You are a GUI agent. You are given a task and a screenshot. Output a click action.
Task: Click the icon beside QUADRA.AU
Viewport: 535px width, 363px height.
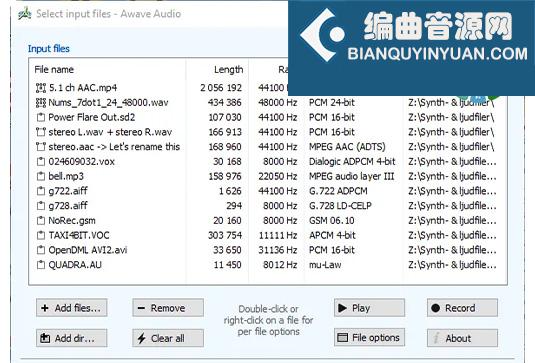click(x=41, y=265)
